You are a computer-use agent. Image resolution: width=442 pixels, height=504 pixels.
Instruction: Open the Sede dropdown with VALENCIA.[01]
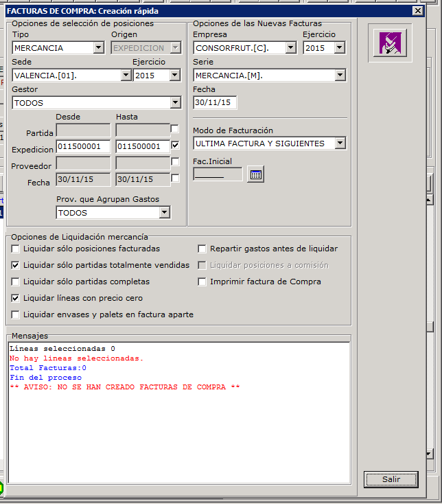point(126,76)
